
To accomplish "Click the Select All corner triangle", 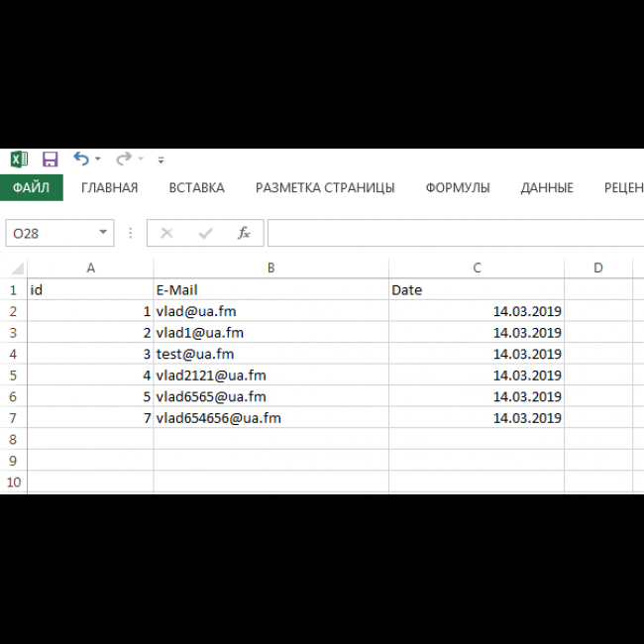I will click(x=17, y=268).
